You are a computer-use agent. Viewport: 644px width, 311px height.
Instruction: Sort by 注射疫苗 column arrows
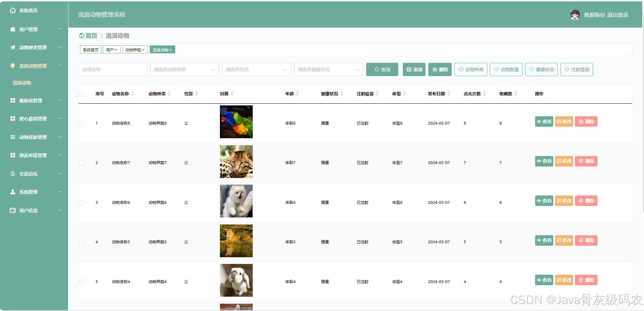coord(377,94)
